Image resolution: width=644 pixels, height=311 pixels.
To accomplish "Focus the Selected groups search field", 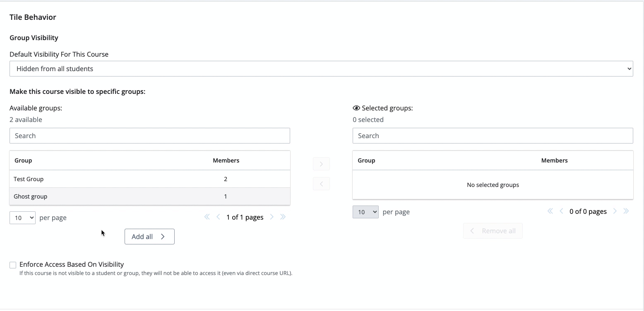I will pyautogui.click(x=493, y=136).
